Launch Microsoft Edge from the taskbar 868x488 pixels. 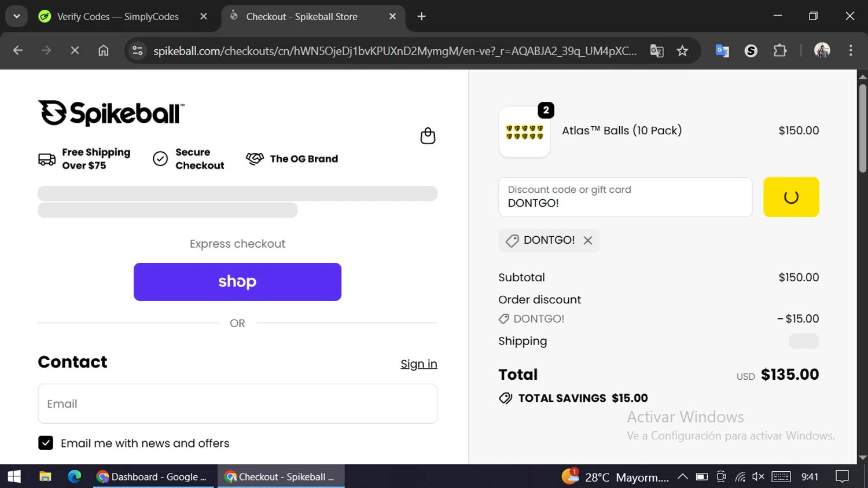[75, 476]
